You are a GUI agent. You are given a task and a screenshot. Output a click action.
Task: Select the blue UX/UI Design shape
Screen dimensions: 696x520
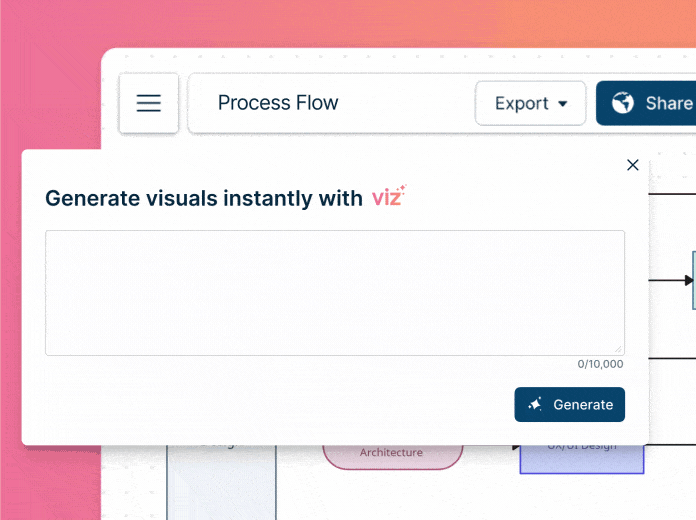[x=581, y=459]
